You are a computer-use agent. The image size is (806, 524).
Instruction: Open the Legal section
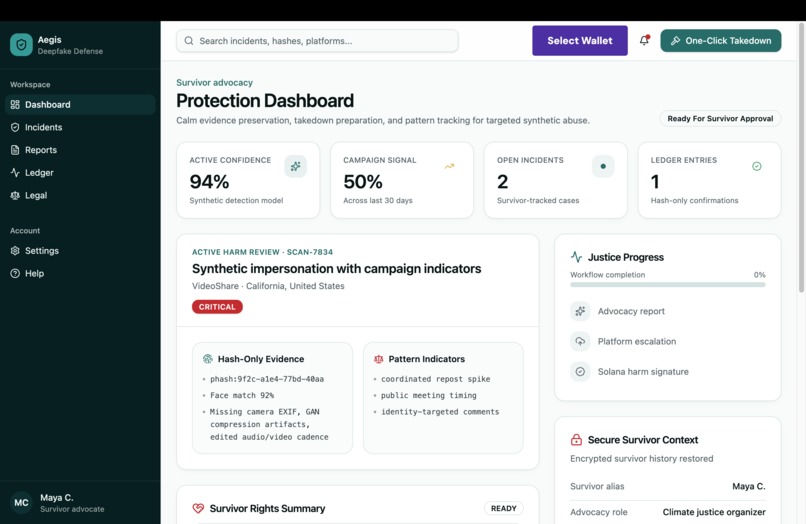[80, 195]
